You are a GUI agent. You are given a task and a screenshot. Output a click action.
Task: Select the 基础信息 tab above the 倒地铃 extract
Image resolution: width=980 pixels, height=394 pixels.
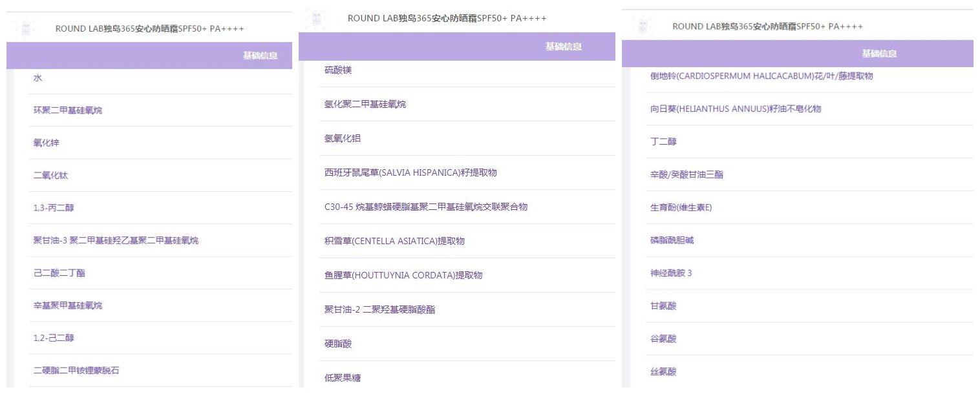coord(879,54)
